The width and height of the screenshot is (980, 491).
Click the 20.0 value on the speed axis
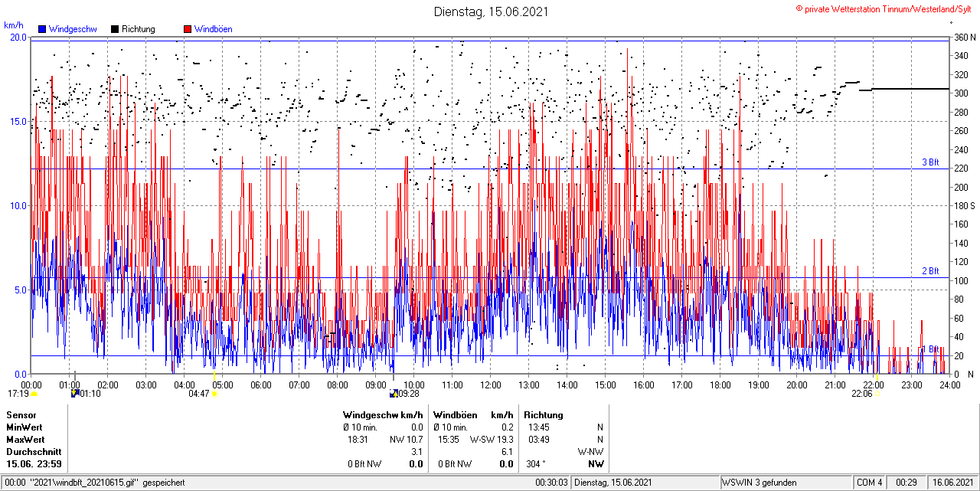tap(18, 37)
